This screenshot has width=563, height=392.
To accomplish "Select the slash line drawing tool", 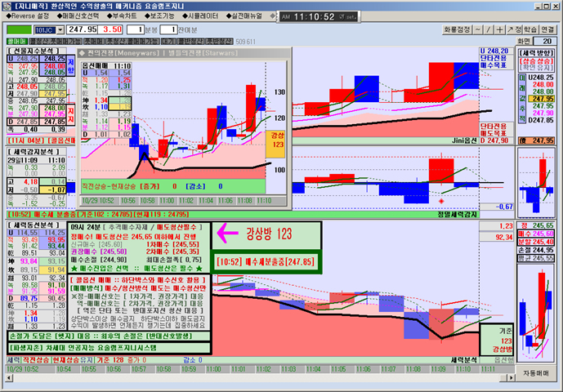I will (489, 29).
